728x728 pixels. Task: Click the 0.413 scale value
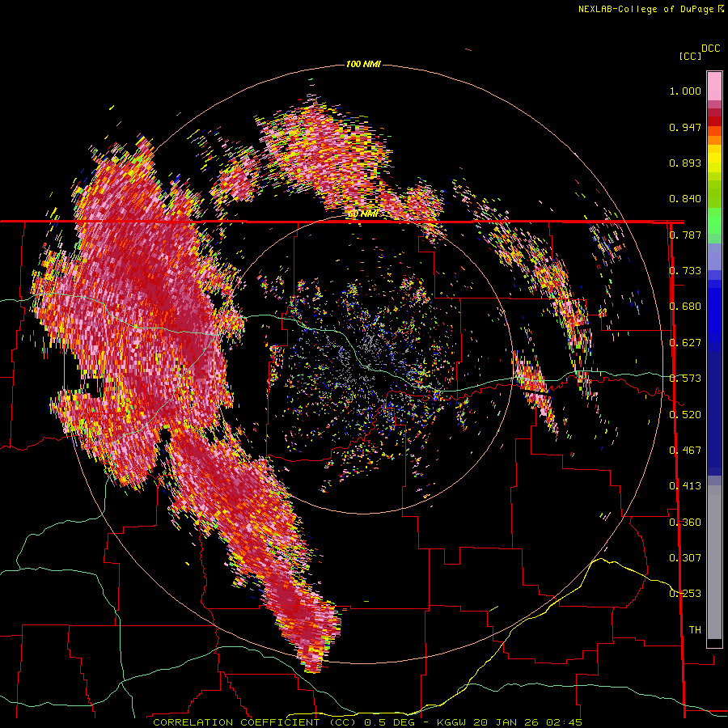685,486
